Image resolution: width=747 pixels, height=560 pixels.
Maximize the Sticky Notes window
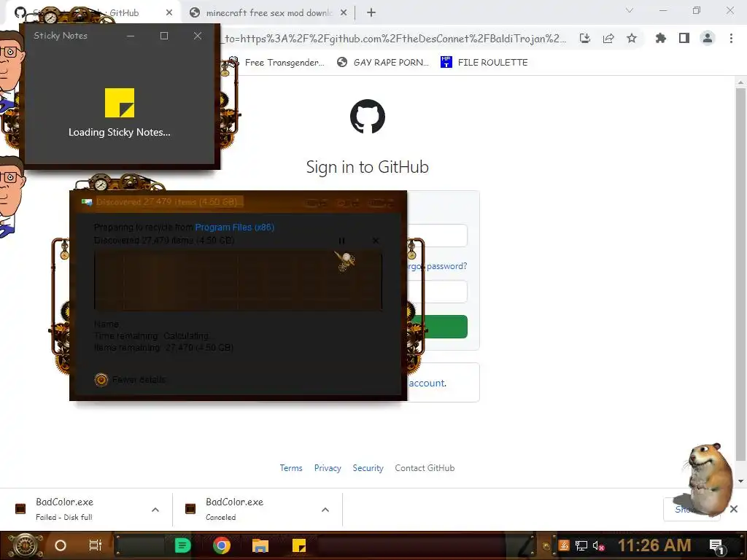click(164, 36)
